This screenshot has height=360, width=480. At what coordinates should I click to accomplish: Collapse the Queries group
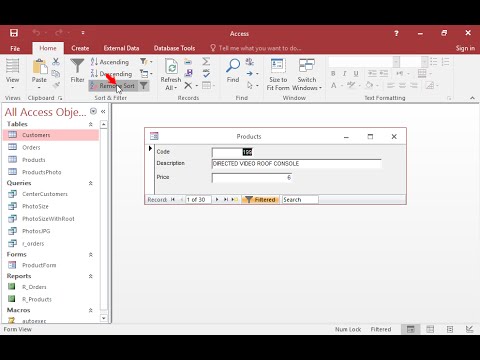tap(90, 183)
